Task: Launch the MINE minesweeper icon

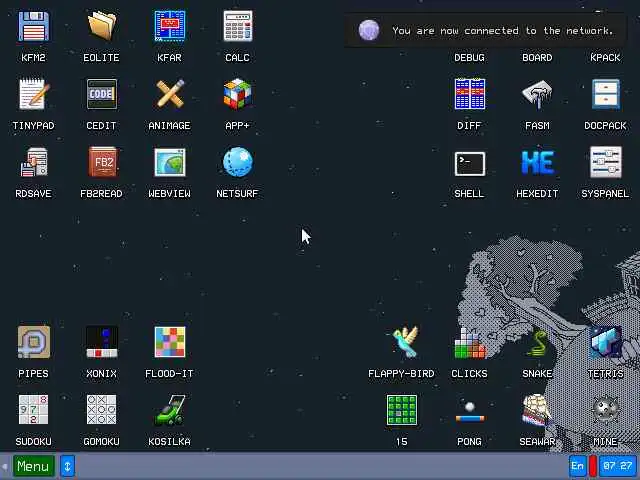Action: click(x=605, y=409)
